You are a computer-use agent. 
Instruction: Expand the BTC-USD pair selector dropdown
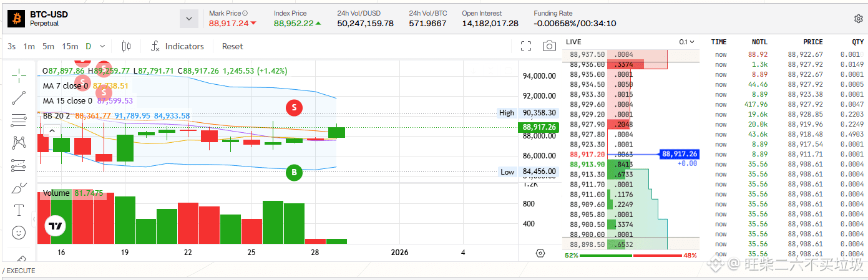pyautogui.click(x=189, y=19)
